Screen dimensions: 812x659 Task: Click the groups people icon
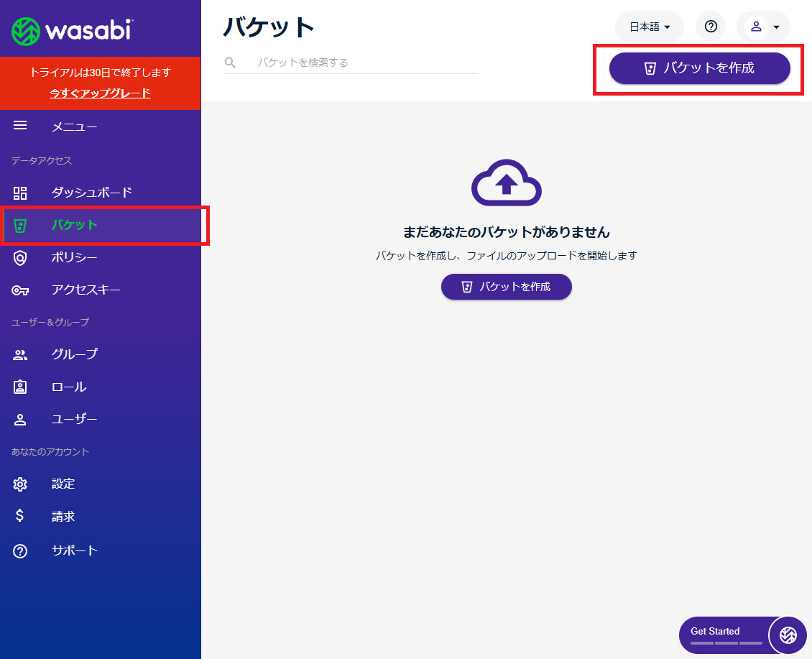pos(20,355)
